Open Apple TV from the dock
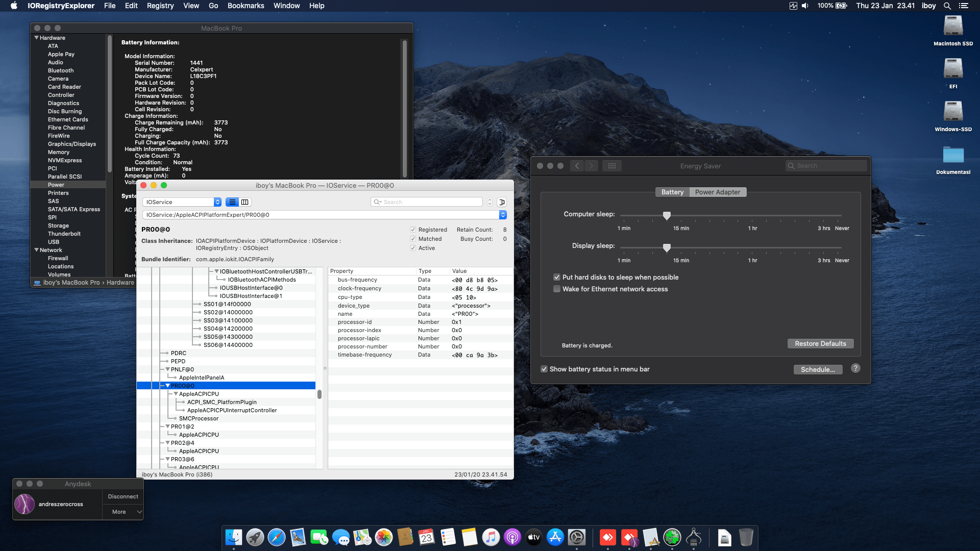 click(534, 537)
